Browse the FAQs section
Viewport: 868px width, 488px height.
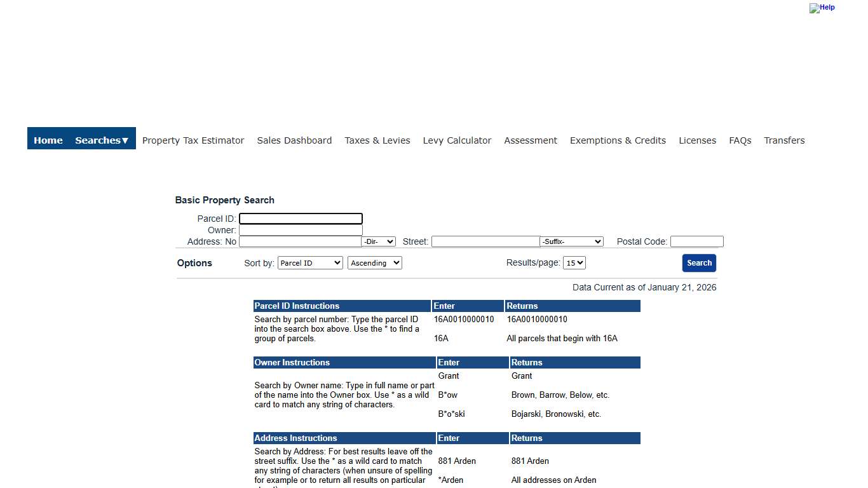click(x=740, y=140)
